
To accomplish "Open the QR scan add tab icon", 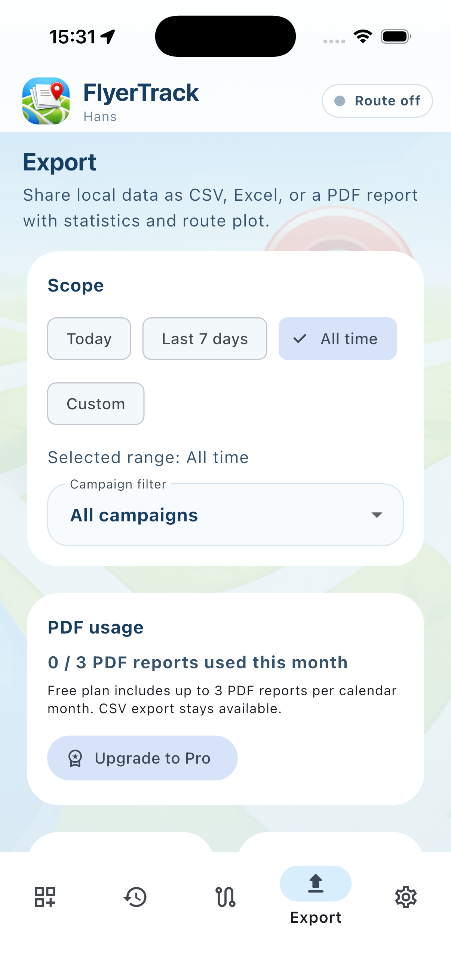I will 45,897.
